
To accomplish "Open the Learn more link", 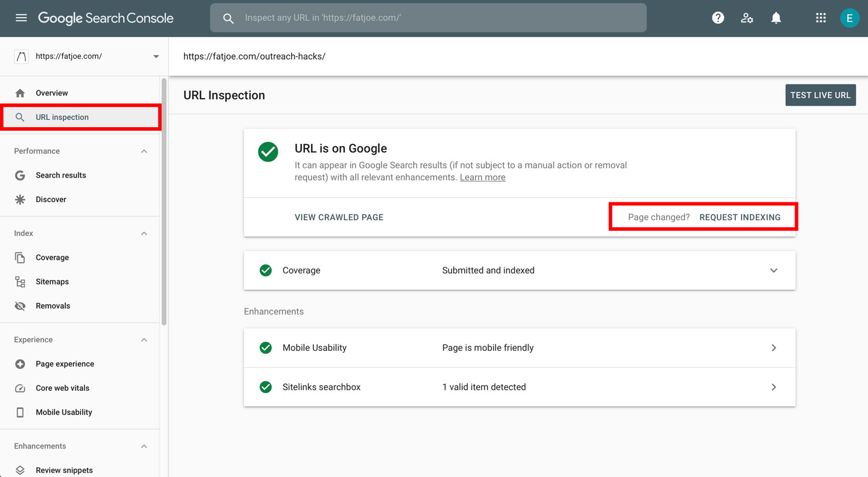I will 483,178.
